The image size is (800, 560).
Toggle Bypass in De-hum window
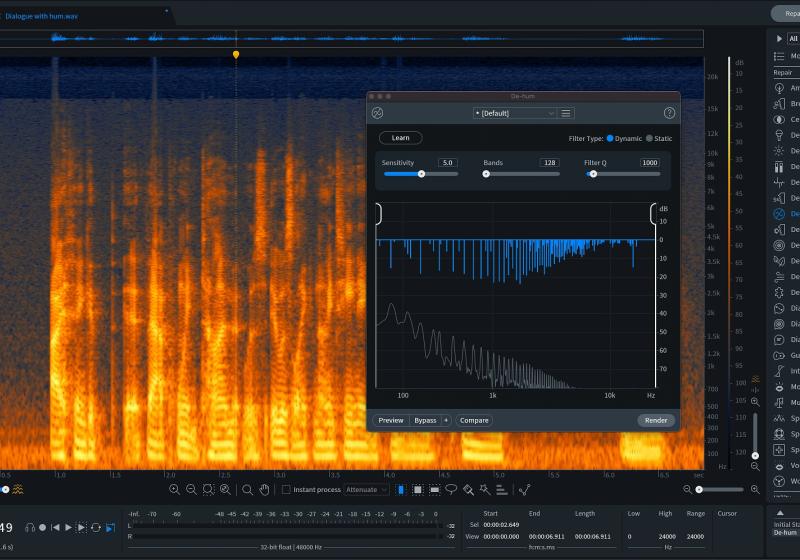point(425,420)
